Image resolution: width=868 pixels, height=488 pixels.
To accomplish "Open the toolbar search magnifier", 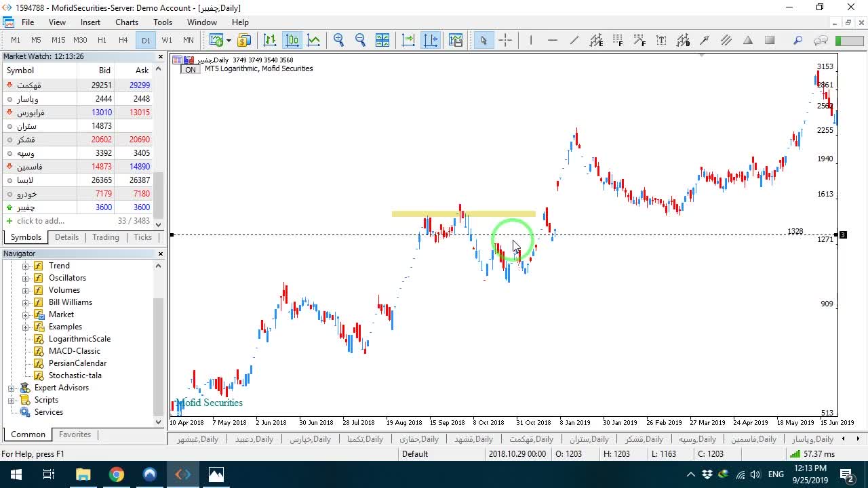I will [x=798, y=40].
